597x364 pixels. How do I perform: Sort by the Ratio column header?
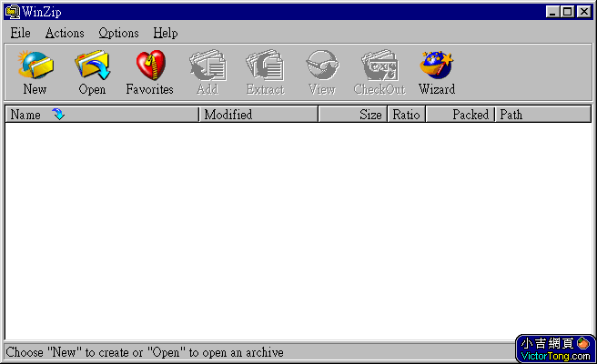click(407, 115)
